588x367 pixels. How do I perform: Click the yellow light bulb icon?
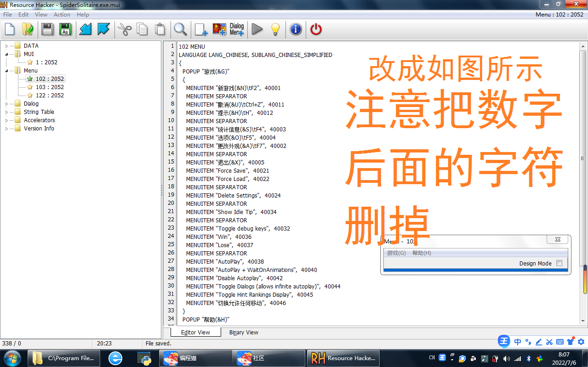click(275, 29)
